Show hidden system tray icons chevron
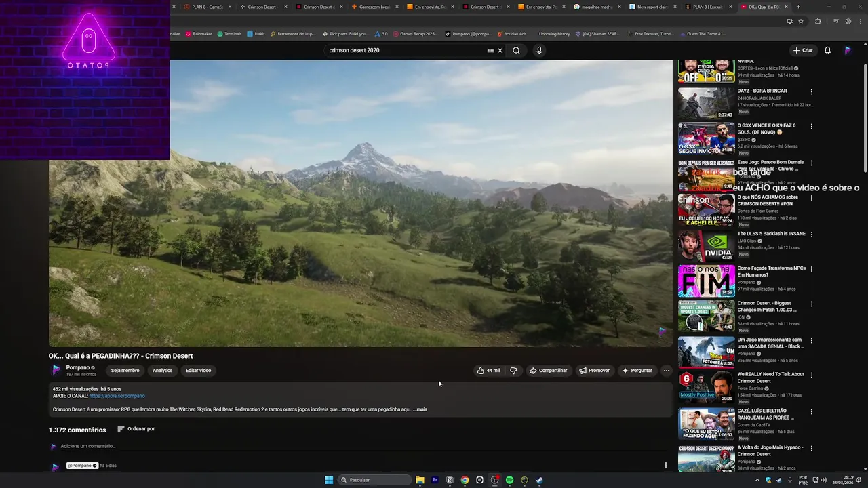This screenshot has width=868, height=488. 757,480
